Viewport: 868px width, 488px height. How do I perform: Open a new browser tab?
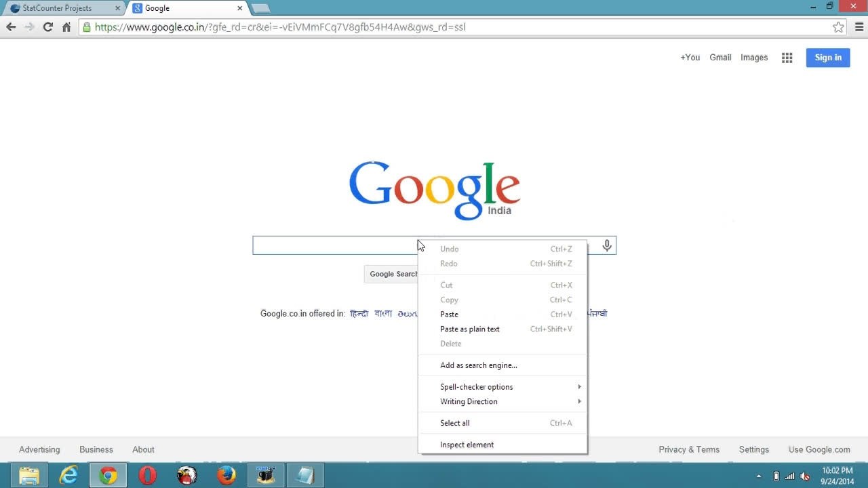[261, 8]
